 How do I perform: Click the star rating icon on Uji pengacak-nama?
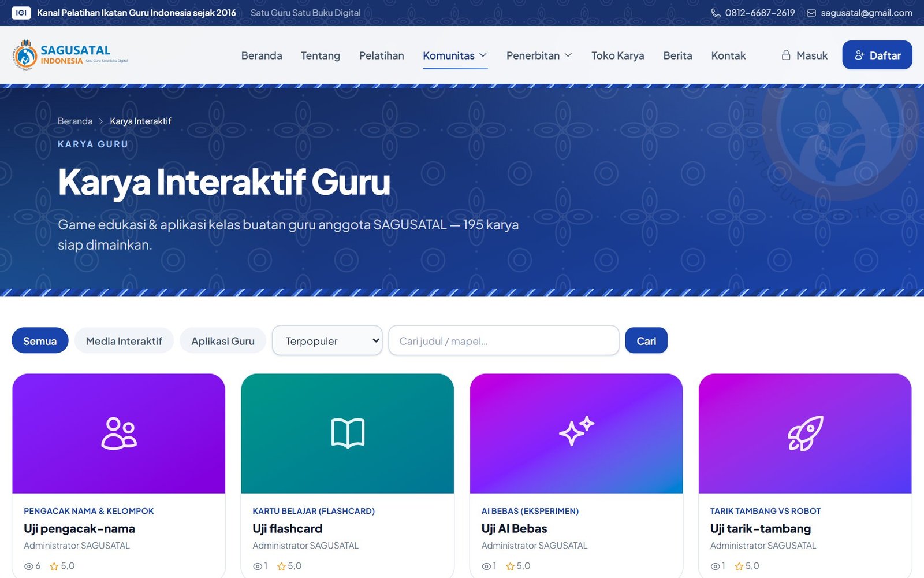click(54, 566)
